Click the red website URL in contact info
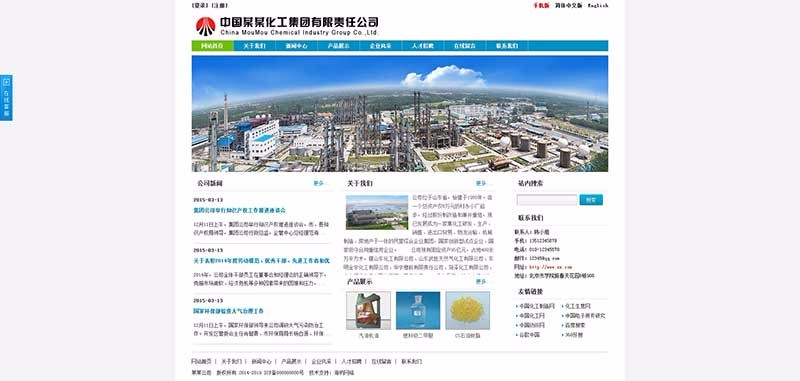The image size is (800, 381). pyautogui.click(x=550, y=267)
